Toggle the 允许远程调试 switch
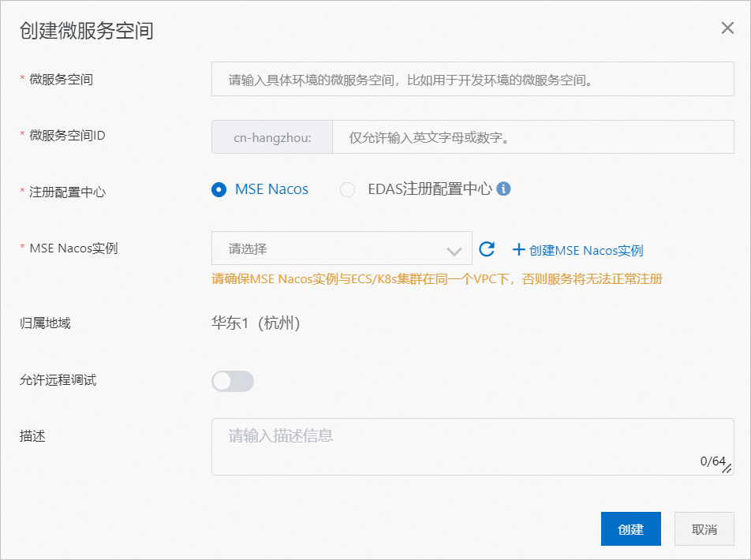Viewport: 751px width, 560px height. pos(233,381)
